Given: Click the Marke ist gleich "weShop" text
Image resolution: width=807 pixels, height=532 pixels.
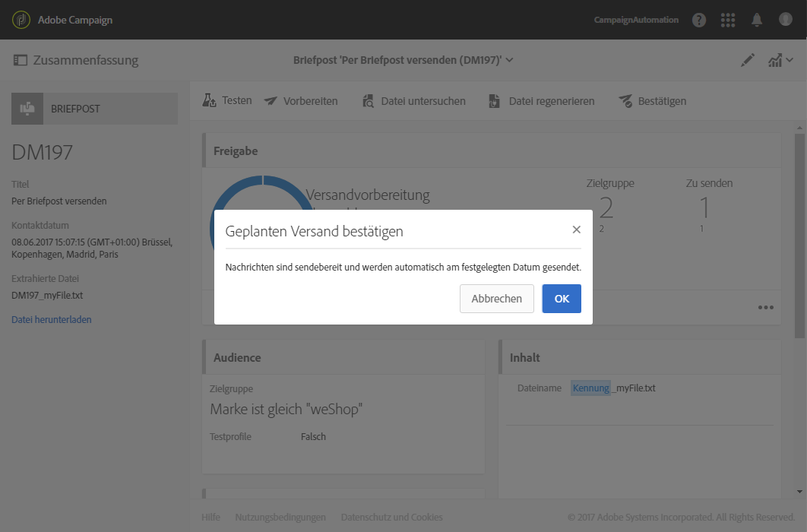Looking at the screenshot, I should 286,409.
